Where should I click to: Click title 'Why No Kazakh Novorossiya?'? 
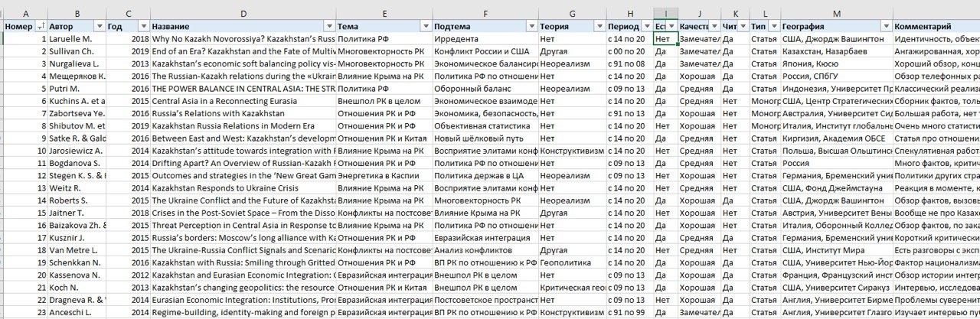(243, 38)
